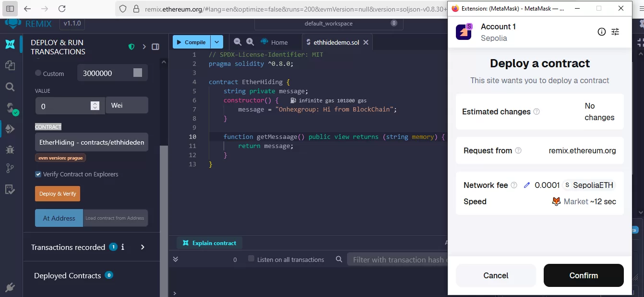Screen dimensions: 644x297
Task: Switch to the Home tab
Action: tap(274, 42)
